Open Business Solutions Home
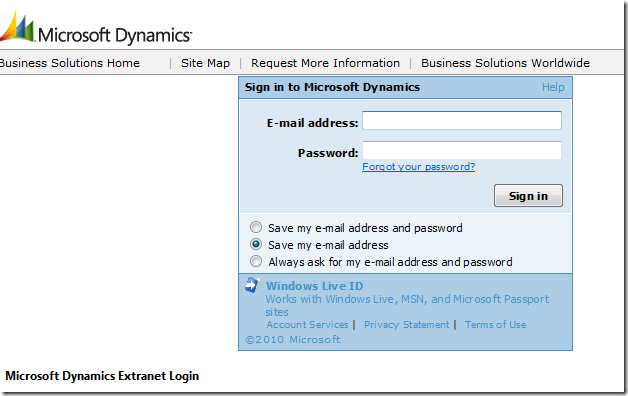The width and height of the screenshot is (628, 396). pos(70,63)
